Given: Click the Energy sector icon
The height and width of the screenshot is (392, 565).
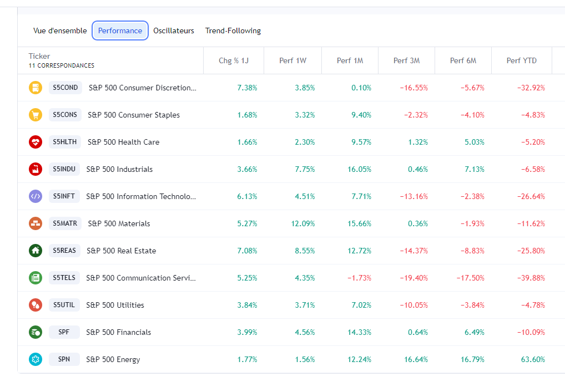Looking at the screenshot, I should point(36,359).
